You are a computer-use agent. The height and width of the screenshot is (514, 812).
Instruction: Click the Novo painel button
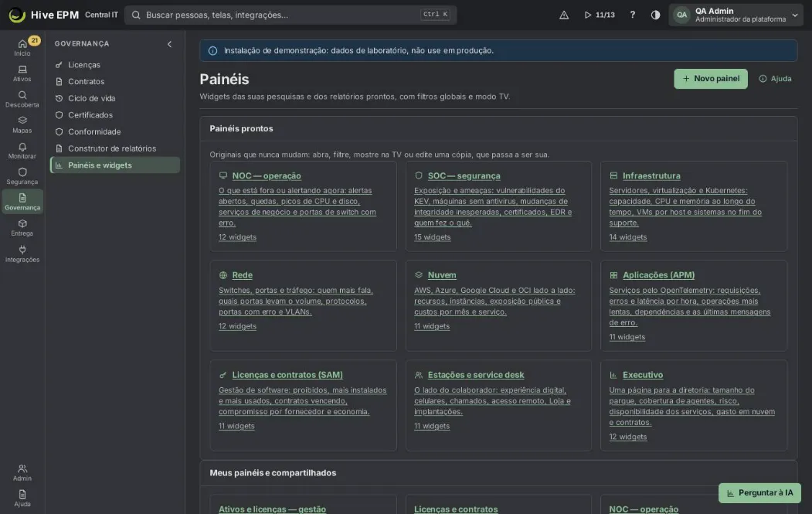(711, 79)
